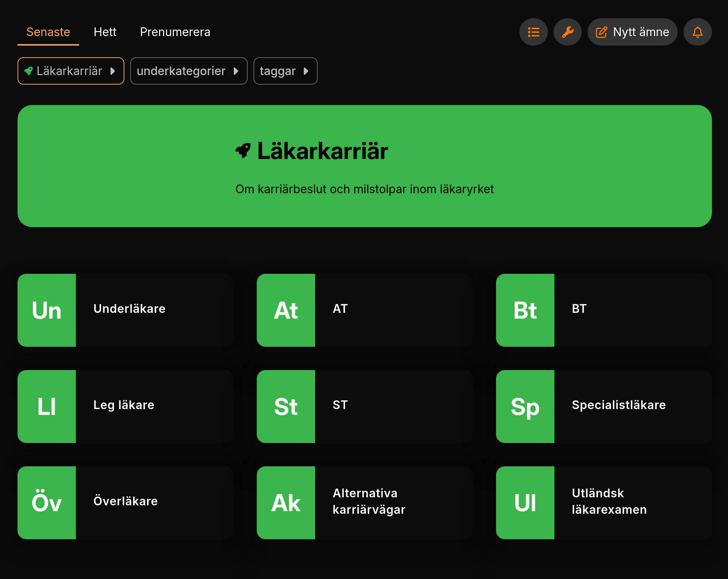Click the green 'Öv' category badge

47,503
